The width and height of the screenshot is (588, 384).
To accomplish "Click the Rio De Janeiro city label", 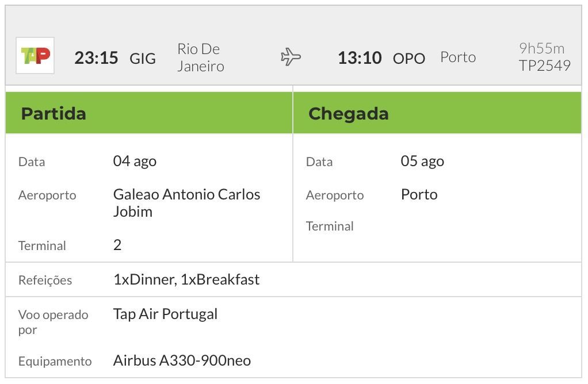I will 201,57.
